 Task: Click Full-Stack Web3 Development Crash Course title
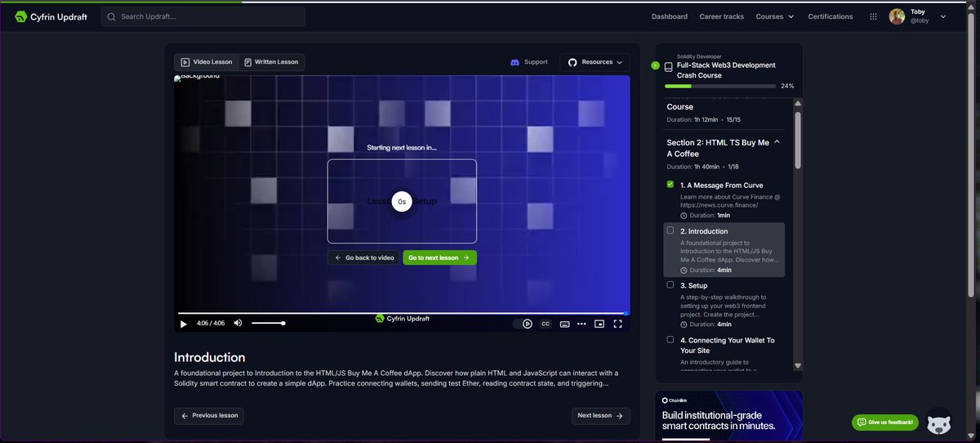(x=726, y=70)
